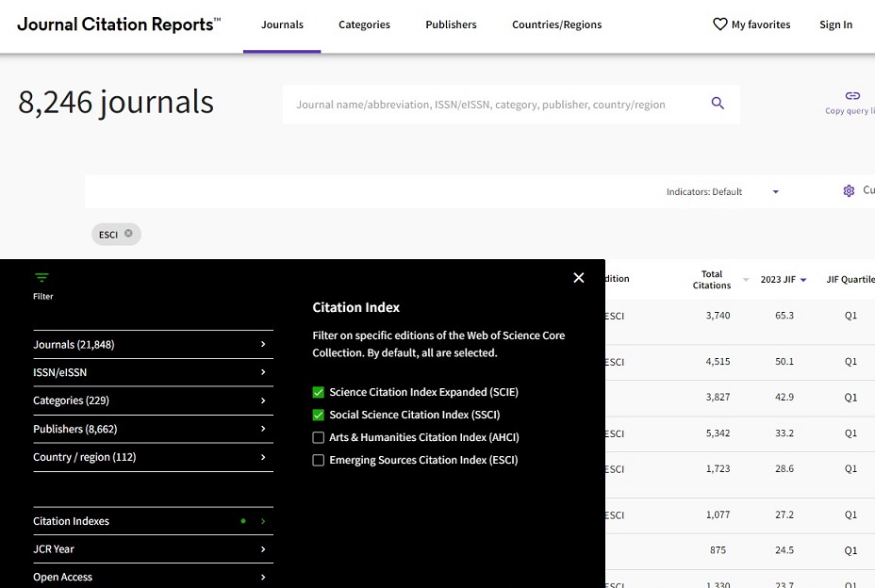Click the JIF value 65.3

784,315
